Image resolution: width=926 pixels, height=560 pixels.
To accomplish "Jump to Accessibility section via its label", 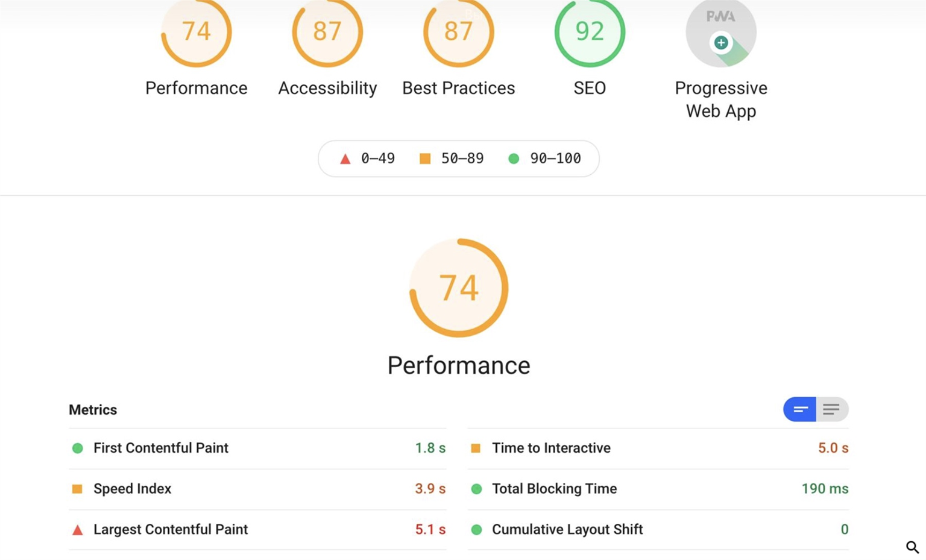I will 327,88.
